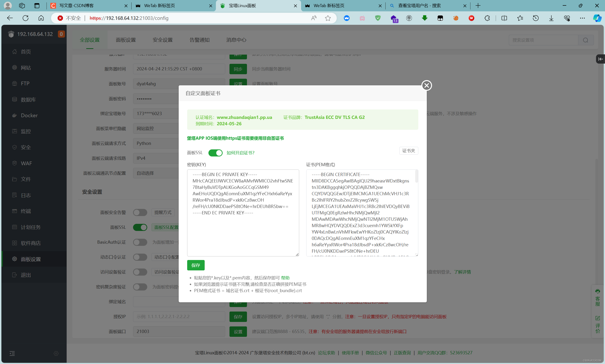Enable the 面板安全告警 toggle
Viewport: 605px width, 364px height.
tap(140, 212)
